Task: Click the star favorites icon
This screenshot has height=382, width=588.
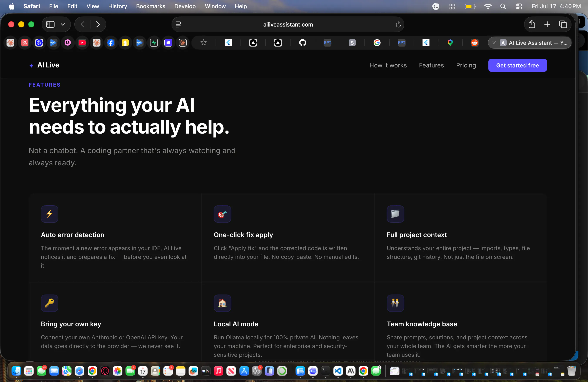Action: pos(203,43)
